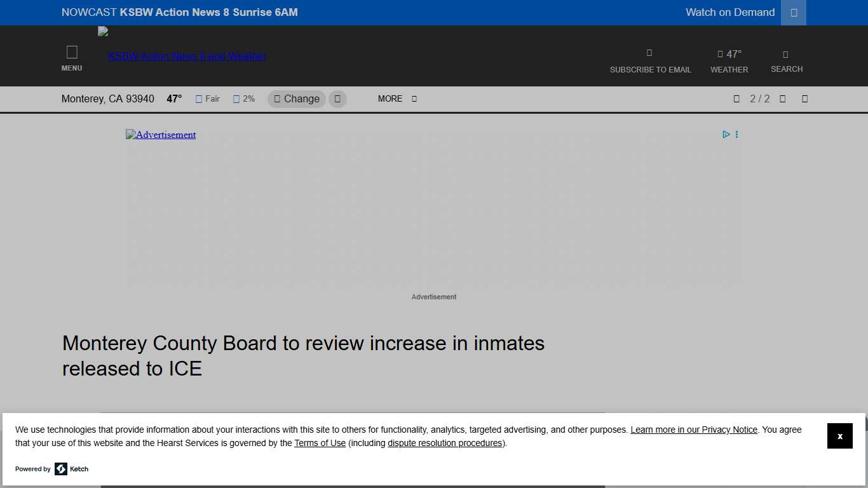Click the Fair weather condition icon
Screen dimensions: 868x488
click(x=199, y=98)
